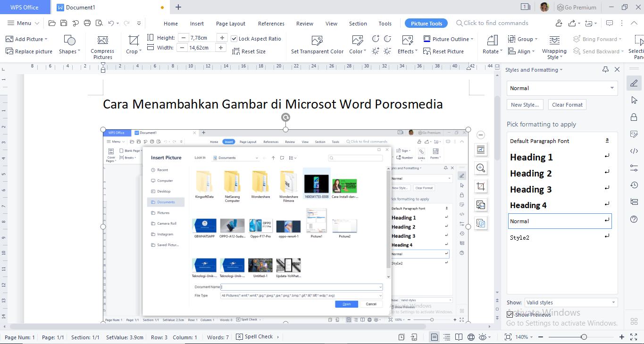Toggle Reading Layout view in status bar

pos(459,337)
